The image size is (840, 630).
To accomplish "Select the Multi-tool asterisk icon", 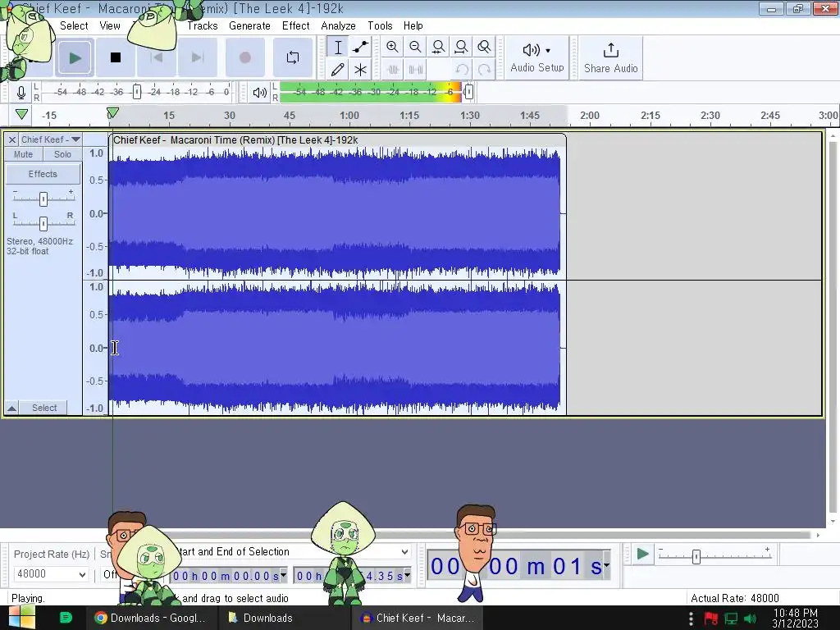I will (361, 70).
